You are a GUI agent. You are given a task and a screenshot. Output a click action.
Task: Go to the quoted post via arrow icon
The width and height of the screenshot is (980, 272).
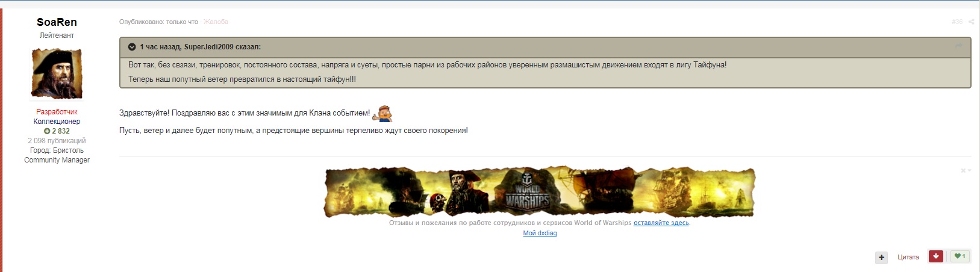point(958,46)
